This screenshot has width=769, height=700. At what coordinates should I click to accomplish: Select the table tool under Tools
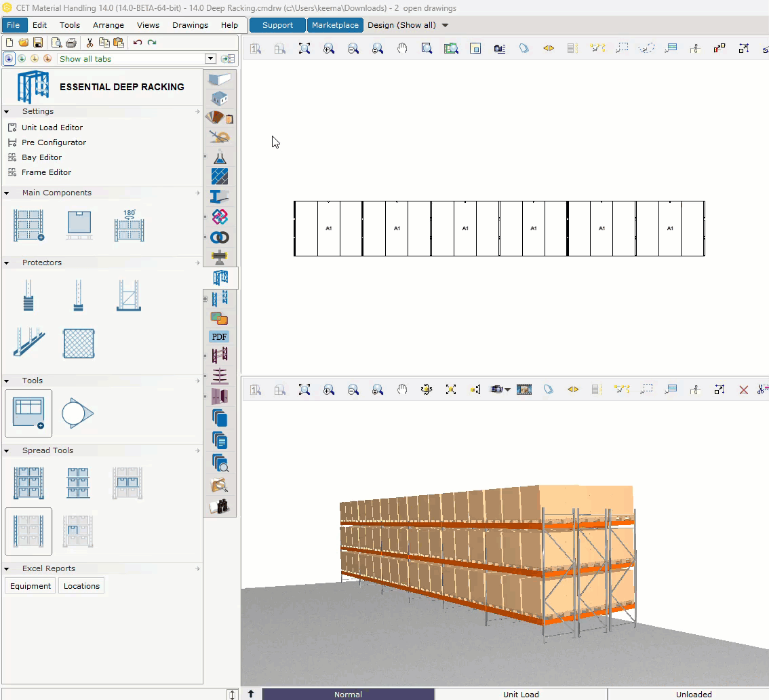point(28,413)
